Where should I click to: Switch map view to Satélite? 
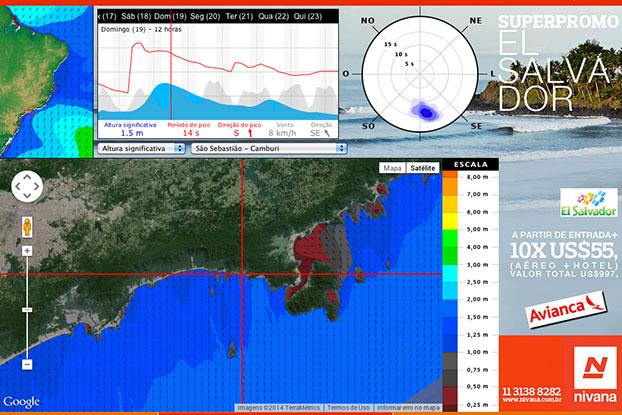tap(423, 168)
